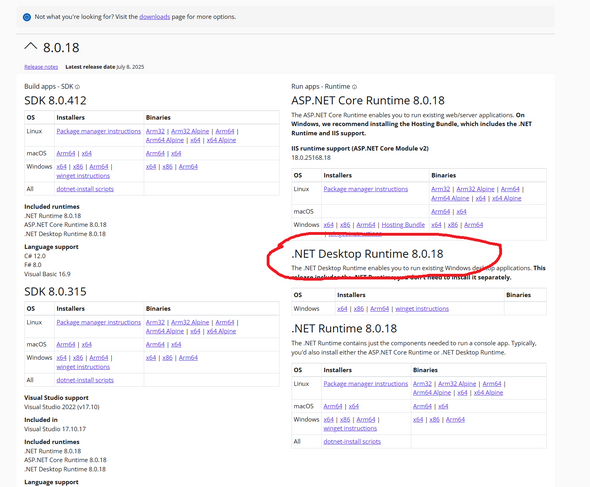Open the downloads page link
This screenshot has width=590, height=487.
click(154, 17)
